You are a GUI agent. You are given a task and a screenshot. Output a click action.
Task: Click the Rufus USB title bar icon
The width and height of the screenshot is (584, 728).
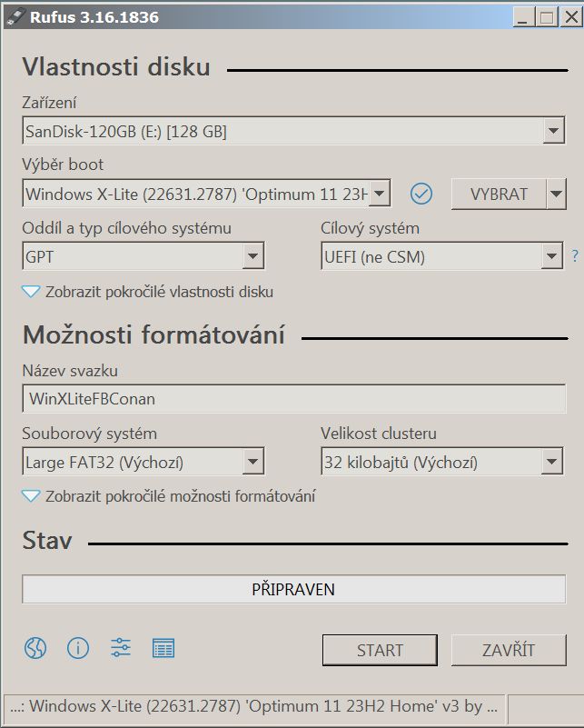tap(14, 15)
